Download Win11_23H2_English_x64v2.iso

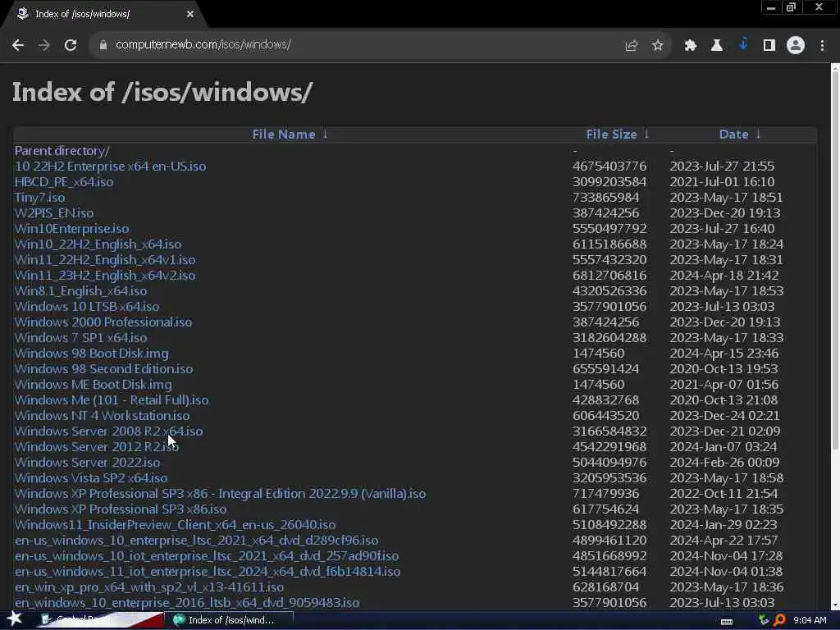[x=105, y=276]
